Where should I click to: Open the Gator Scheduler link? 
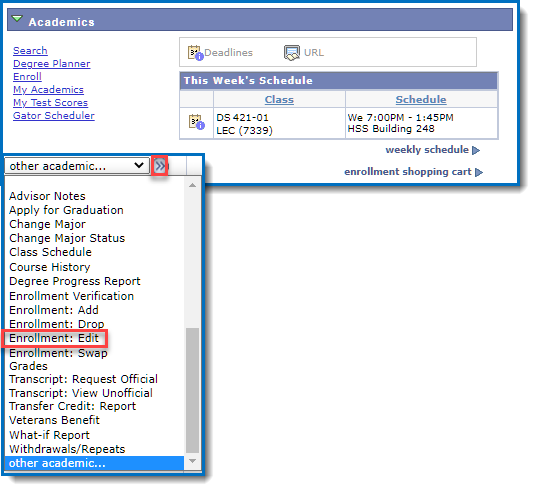click(x=54, y=116)
